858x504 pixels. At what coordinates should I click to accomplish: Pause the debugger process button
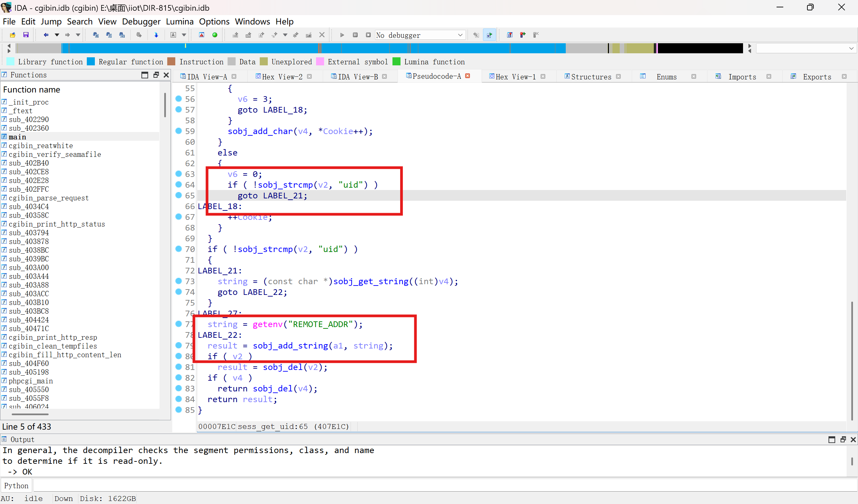[355, 35]
